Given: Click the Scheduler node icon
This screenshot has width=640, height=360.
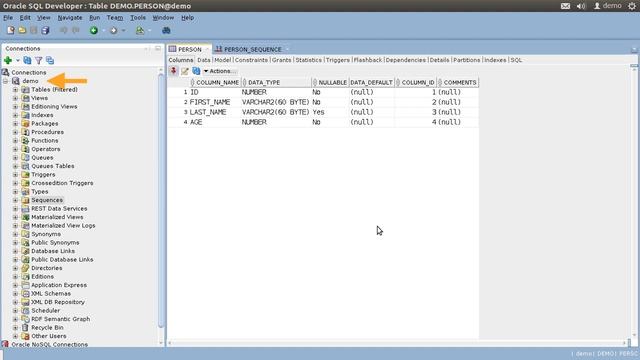Looking at the screenshot, I should pos(25,311).
